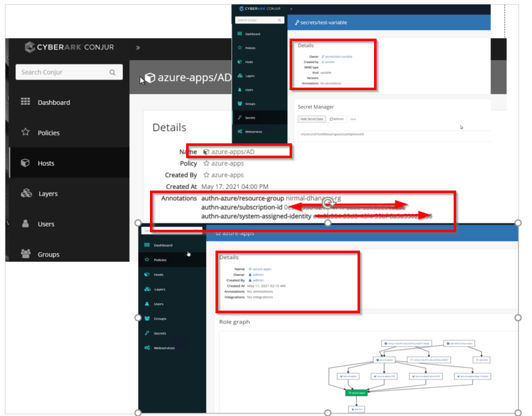Viewport: 532px width, 416px height.
Task: Click the search field in the azure-apps/AD host window
Action: [69, 72]
